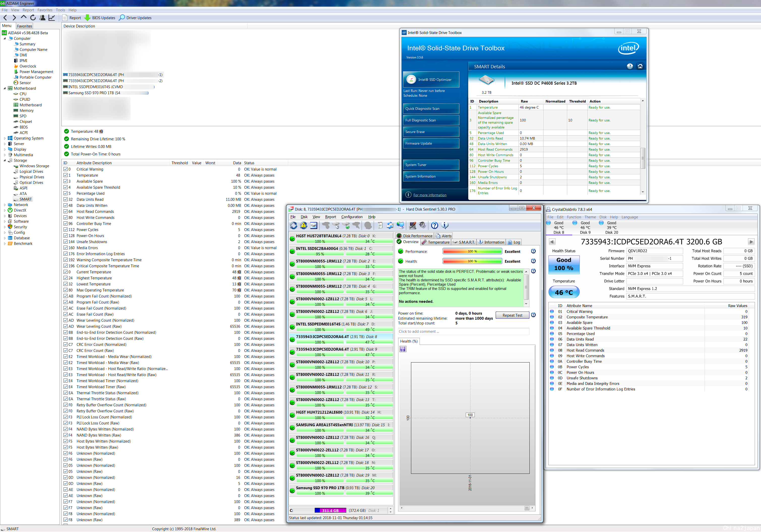This screenshot has height=532, width=761.
Task: Click Hard Disk Sentinel info bubble icon
Action: pyautogui.click(x=445, y=226)
